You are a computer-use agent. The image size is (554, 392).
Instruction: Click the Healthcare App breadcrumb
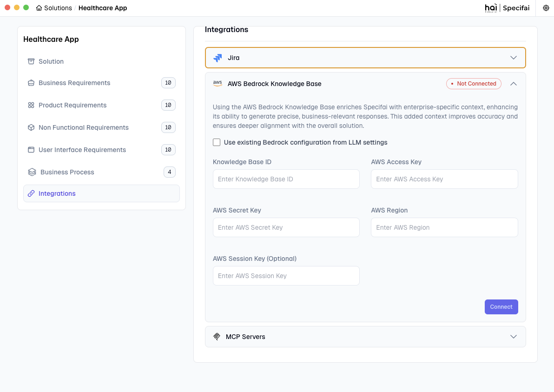(102, 8)
